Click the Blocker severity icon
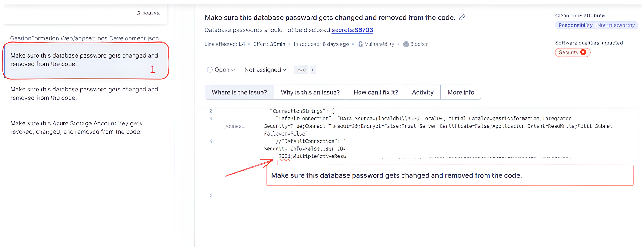Screen dimensions: 644x247 point(406,44)
